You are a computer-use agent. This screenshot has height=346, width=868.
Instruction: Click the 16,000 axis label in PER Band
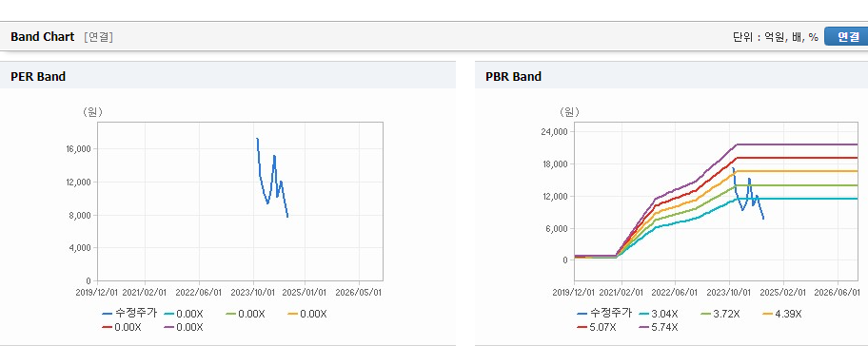80,149
